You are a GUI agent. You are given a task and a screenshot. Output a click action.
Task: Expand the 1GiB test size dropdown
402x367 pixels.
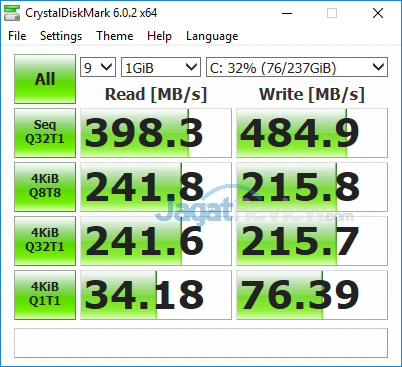[x=161, y=67]
